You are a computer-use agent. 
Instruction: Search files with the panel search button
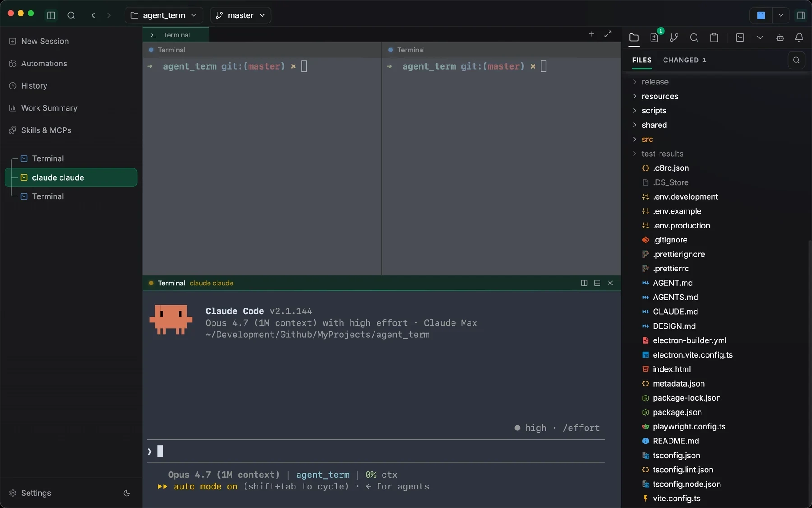click(796, 60)
